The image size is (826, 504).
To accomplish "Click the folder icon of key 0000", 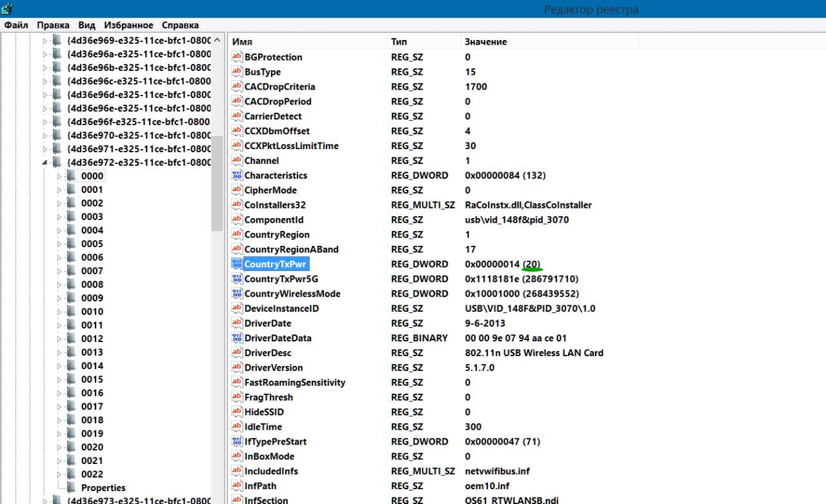I will click(x=71, y=176).
